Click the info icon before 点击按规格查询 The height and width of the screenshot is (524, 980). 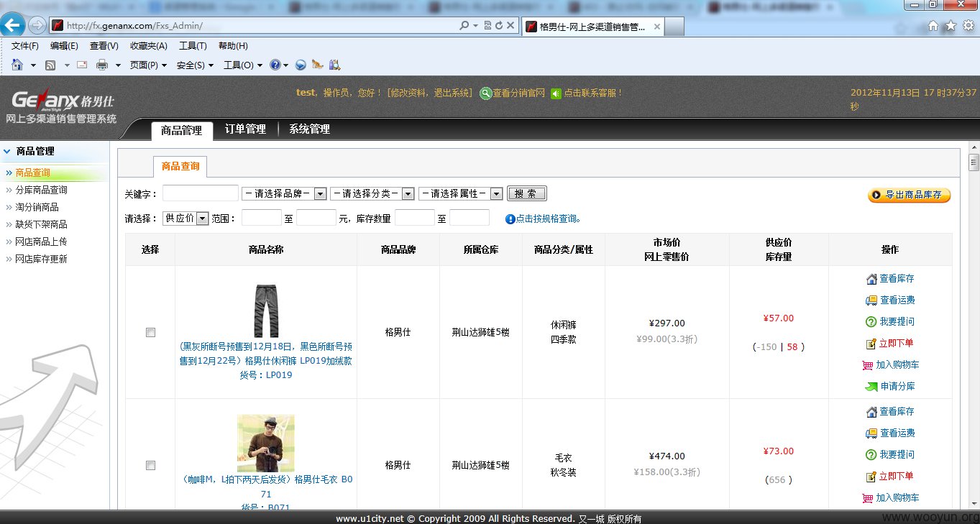tap(510, 219)
